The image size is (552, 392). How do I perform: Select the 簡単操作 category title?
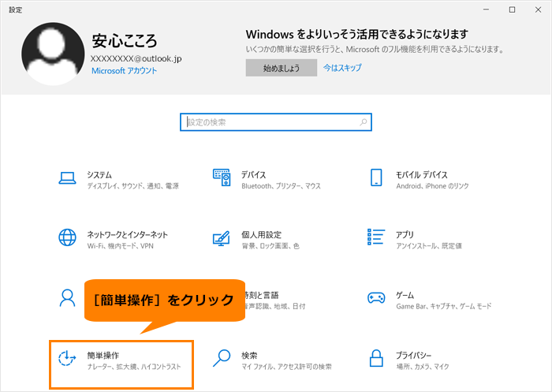coord(103,356)
